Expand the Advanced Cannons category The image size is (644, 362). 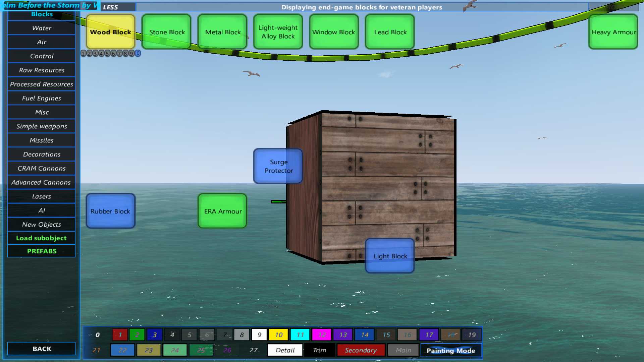coord(41,182)
